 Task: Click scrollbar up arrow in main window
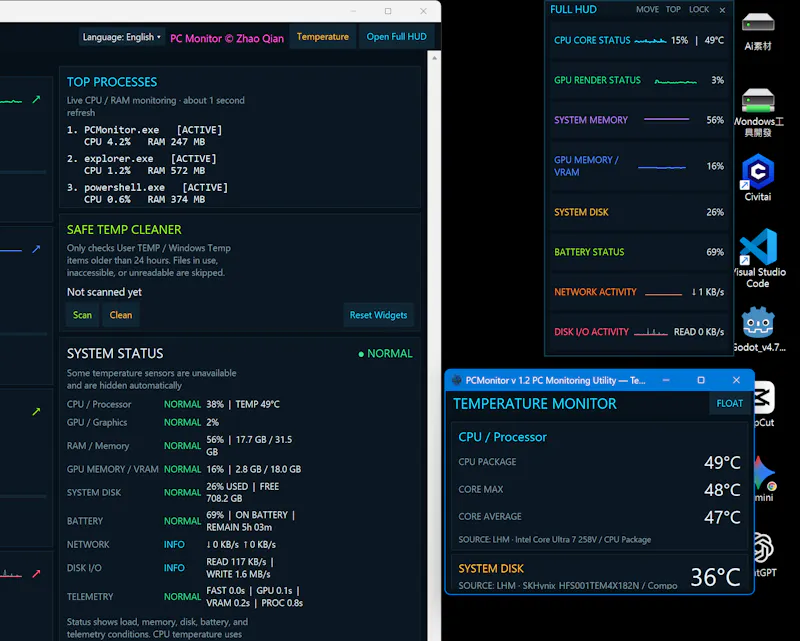click(434, 58)
